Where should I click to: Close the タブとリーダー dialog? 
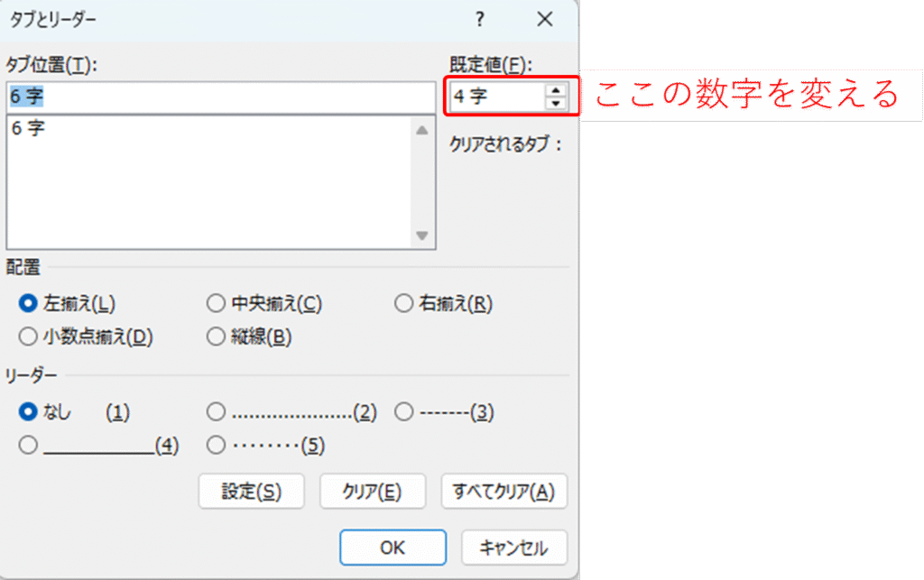(x=544, y=19)
